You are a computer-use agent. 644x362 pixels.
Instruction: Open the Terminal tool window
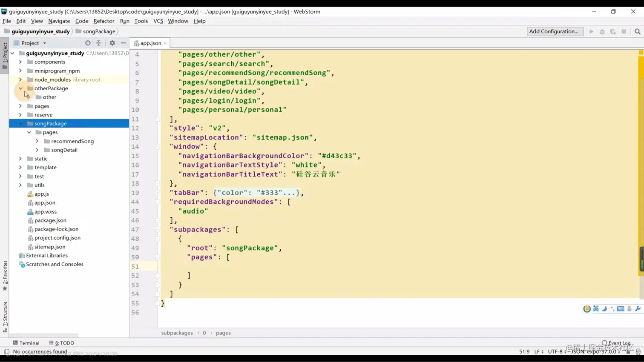26,343
